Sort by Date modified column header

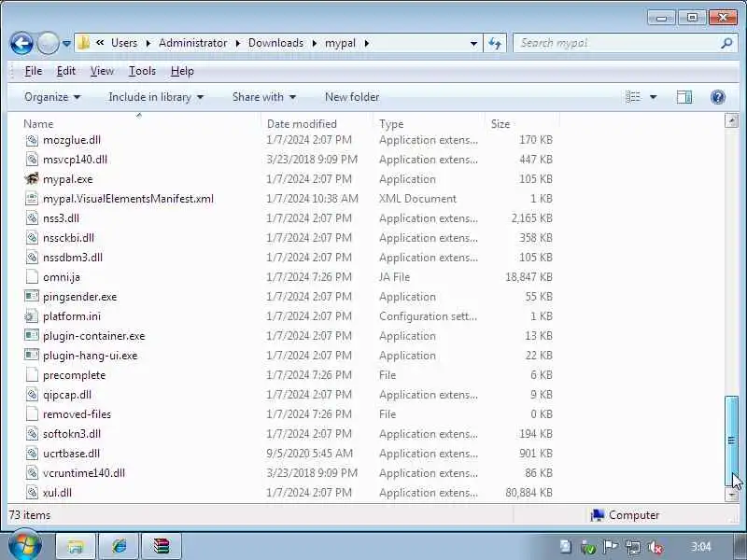pos(302,124)
